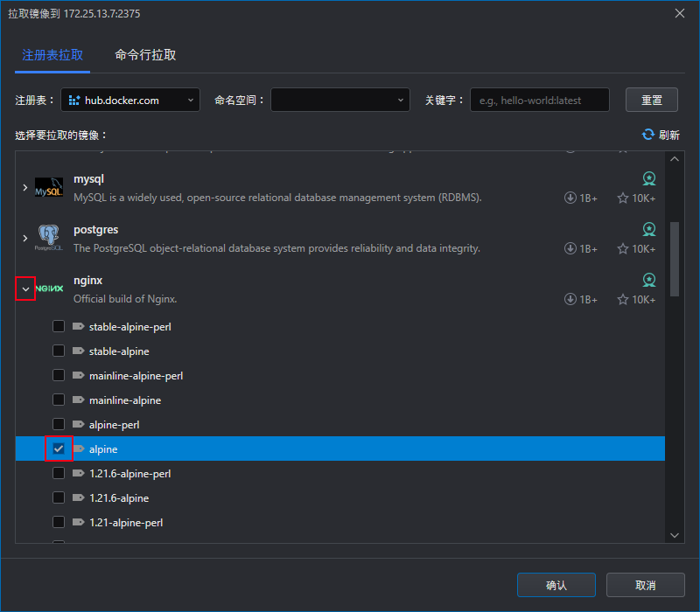Select the stable-alpine tag label
Viewport: 700px width, 612px height.
point(119,351)
